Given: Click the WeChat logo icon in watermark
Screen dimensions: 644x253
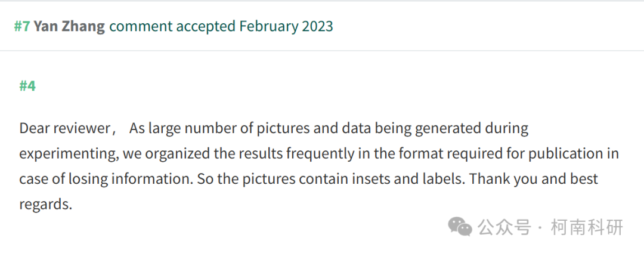Looking at the screenshot, I should pos(460,227).
